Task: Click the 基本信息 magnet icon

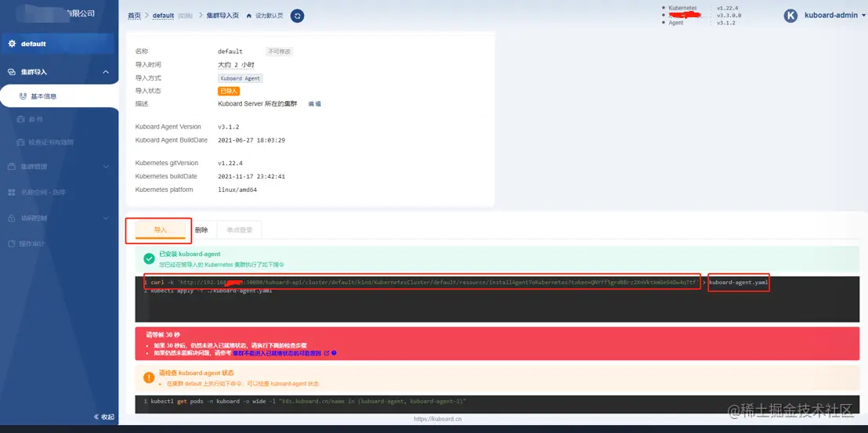Action: pyautogui.click(x=23, y=96)
